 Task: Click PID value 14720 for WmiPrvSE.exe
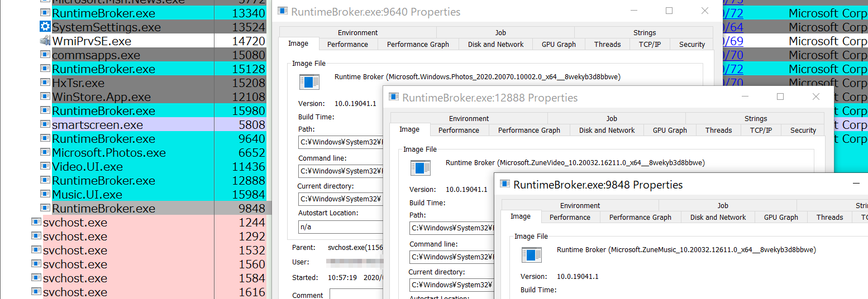pos(249,41)
